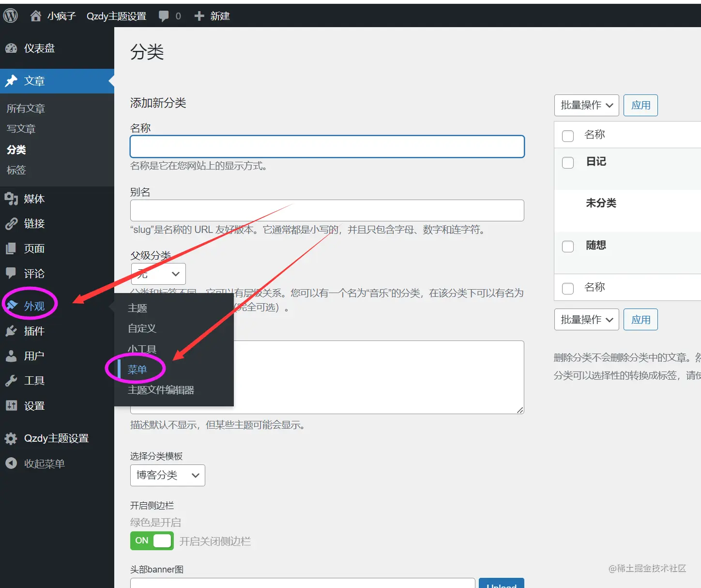Sort by bottom 名称 column footer
This screenshot has height=588, width=701.
click(x=594, y=287)
